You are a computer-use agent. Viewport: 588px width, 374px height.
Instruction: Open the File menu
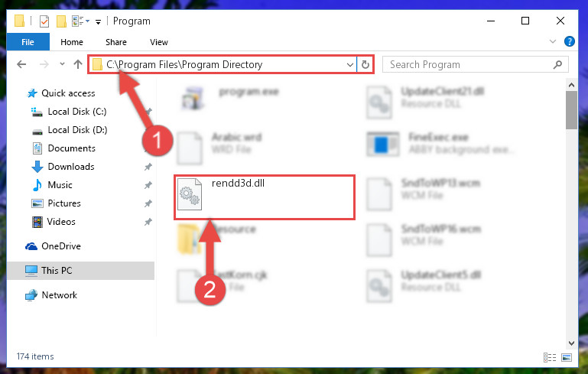tap(28, 42)
